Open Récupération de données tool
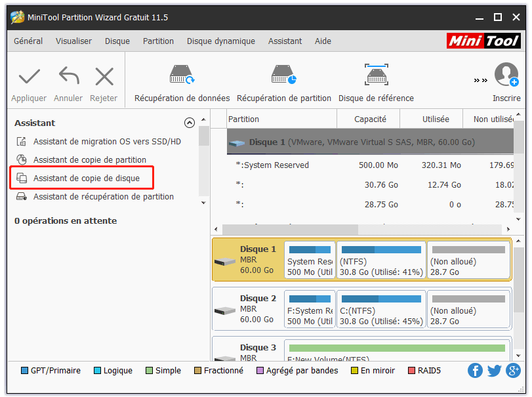Image resolution: width=532 pixels, height=397 pixels. point(182,75)
